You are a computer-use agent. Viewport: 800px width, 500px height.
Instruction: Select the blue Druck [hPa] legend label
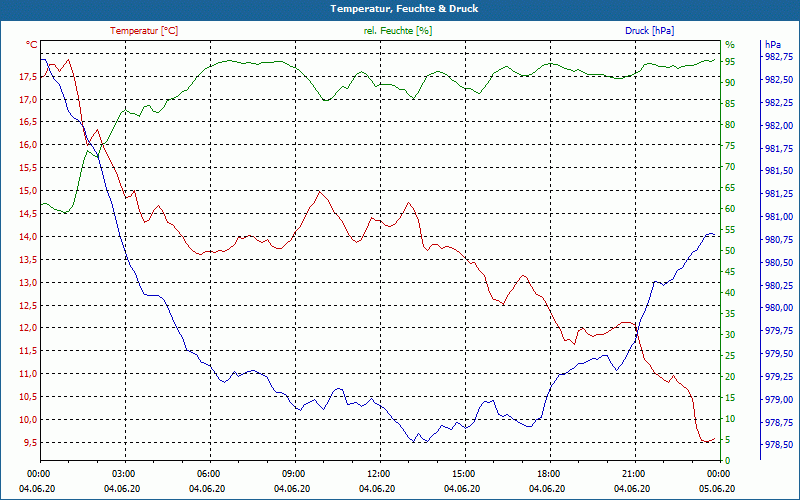point(649,31)
